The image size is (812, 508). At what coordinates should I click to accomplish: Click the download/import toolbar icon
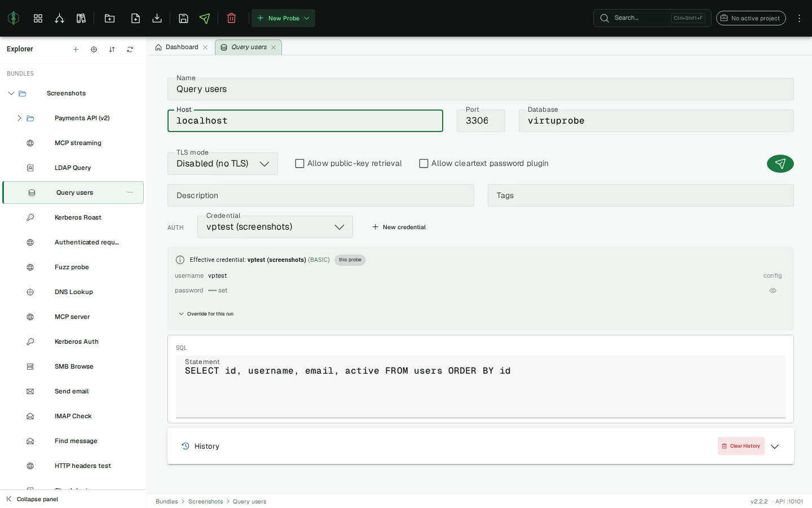[157, 18]
